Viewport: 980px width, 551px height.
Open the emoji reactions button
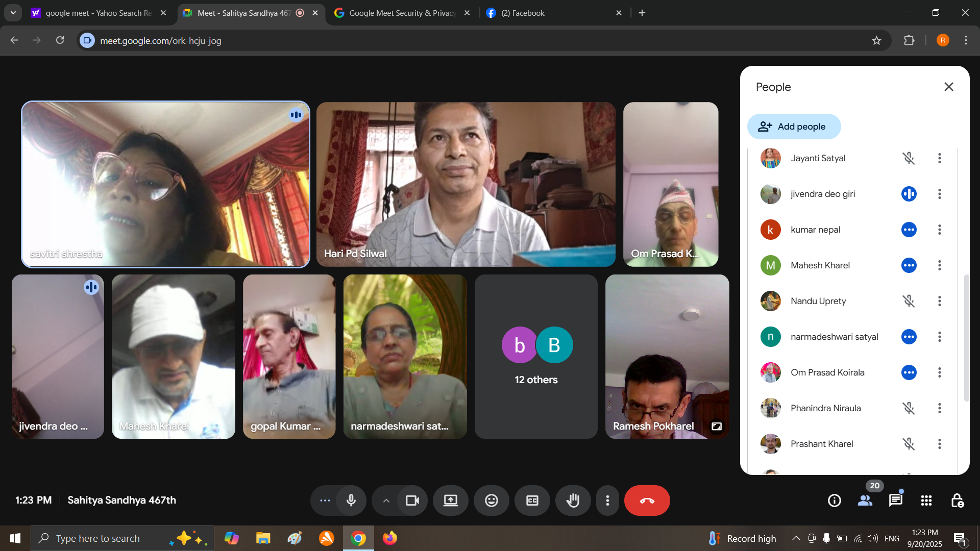click(x=491, y=500)
